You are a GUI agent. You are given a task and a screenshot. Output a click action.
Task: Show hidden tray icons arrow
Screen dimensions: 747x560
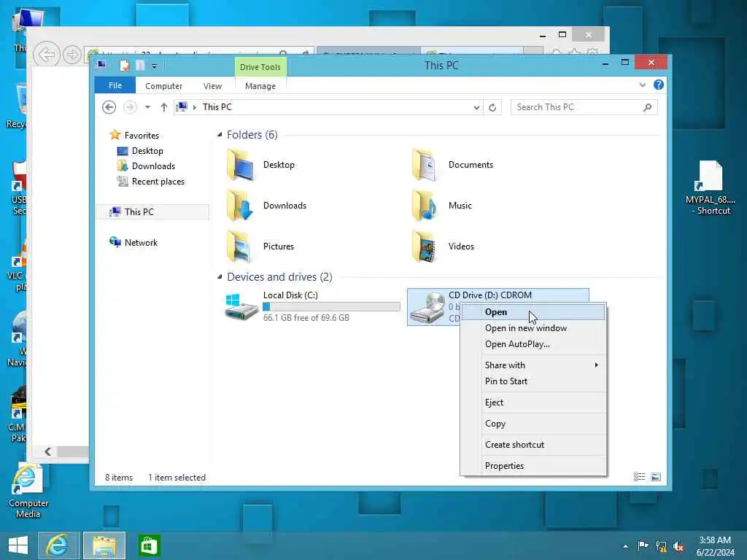(625, 546)
